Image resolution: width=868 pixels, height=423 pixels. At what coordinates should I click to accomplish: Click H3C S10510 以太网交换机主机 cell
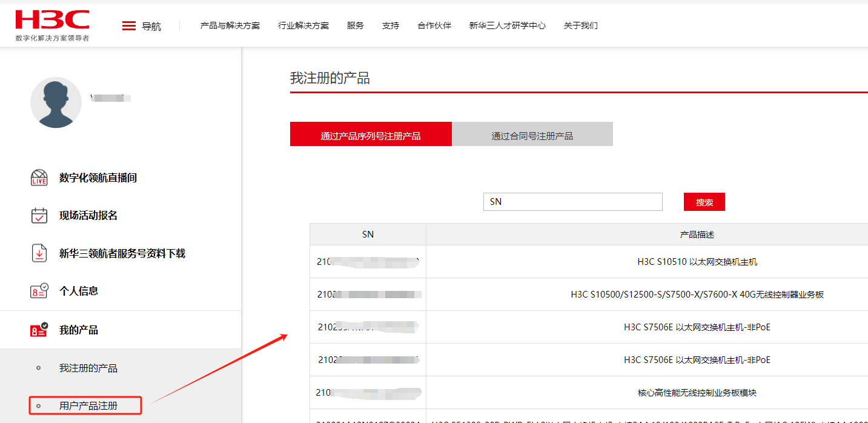pos(697,262)
